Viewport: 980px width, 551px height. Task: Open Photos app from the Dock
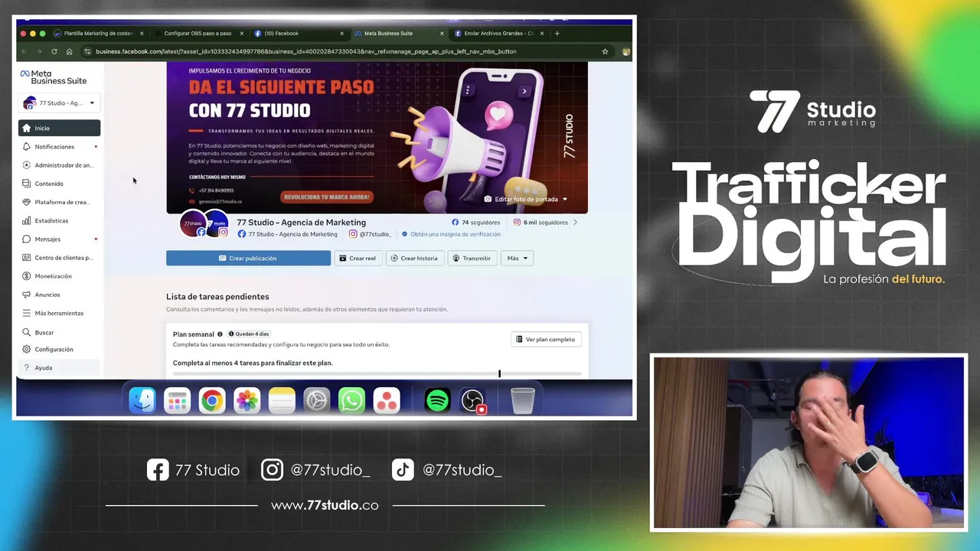tap(247, 400)
